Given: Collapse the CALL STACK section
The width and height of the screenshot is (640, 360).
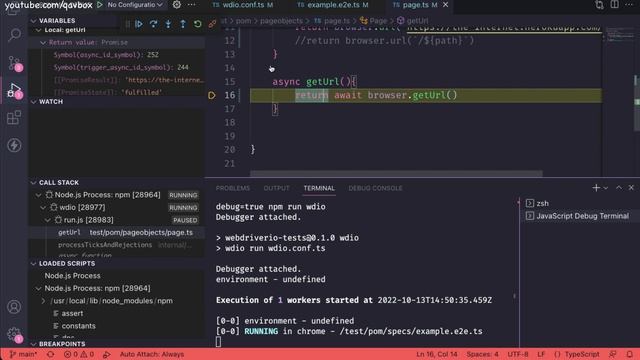Looking at the screenshot, I should click(33, 182).
